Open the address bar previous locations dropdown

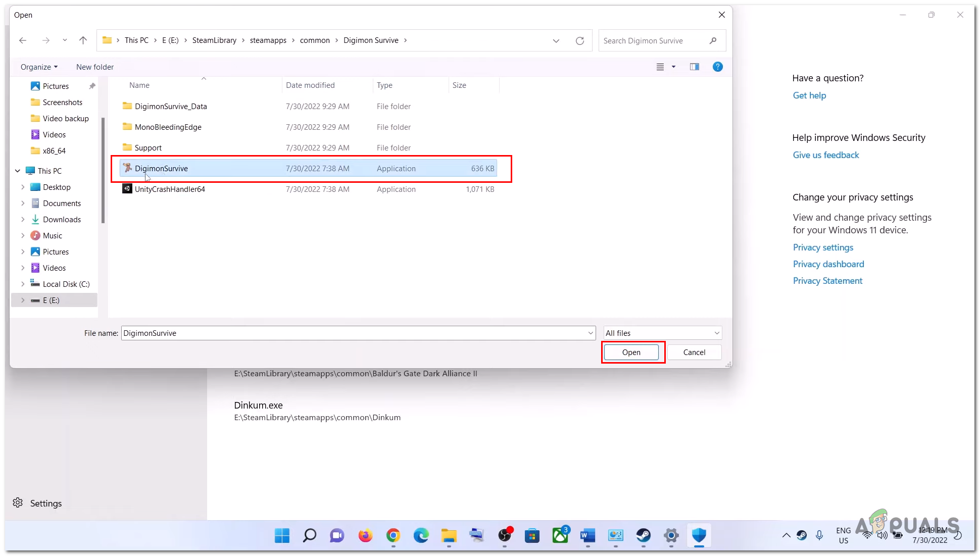coord(556,41)
